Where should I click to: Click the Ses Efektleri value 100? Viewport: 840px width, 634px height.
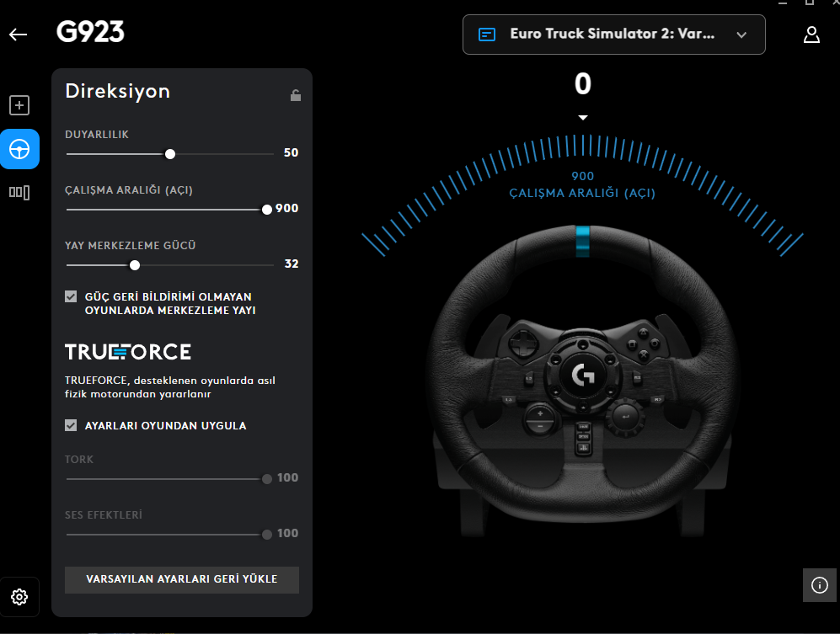point(287,533)
